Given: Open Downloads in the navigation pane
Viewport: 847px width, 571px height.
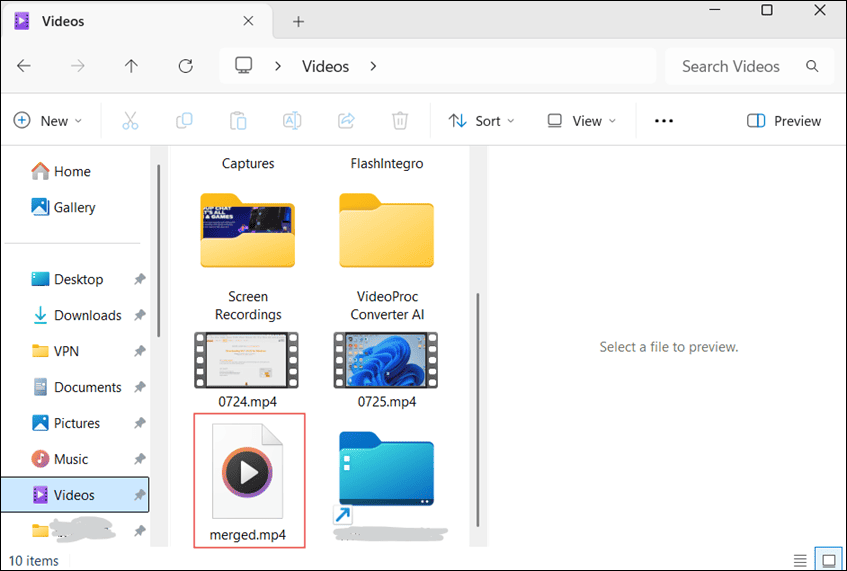Looking at the screenshot, I should click(78, 315).
